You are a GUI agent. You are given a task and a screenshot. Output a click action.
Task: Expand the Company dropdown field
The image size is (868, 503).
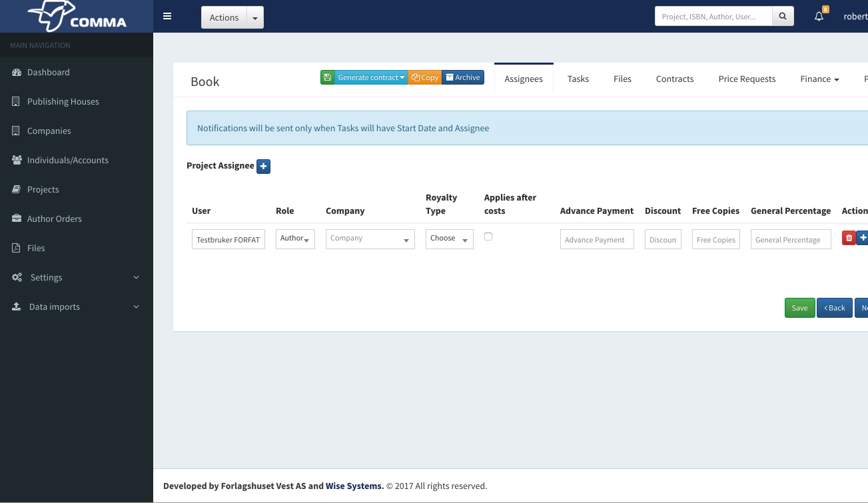click(x=370, y=239)
